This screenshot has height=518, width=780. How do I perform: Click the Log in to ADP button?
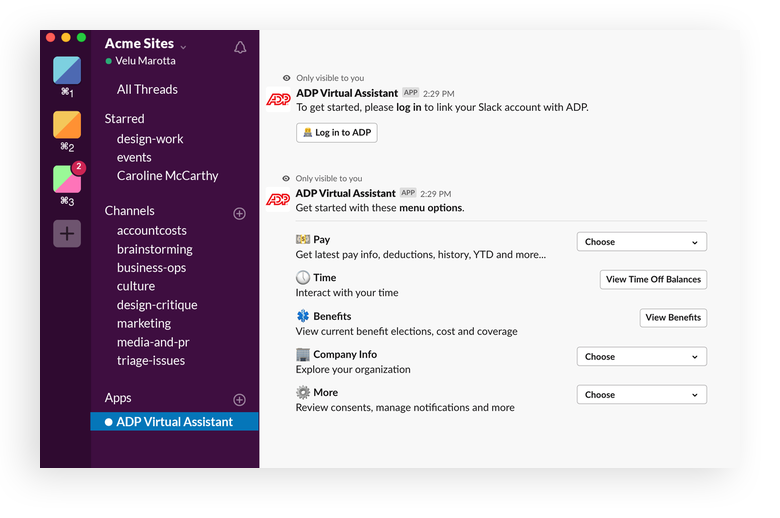[x=336, y=133]
